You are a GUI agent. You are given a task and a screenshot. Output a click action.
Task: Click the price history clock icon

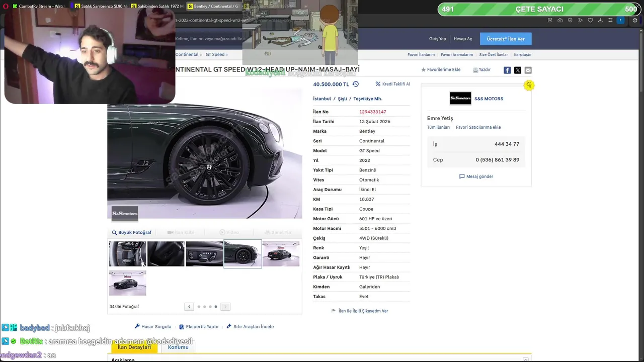[356, 84]
